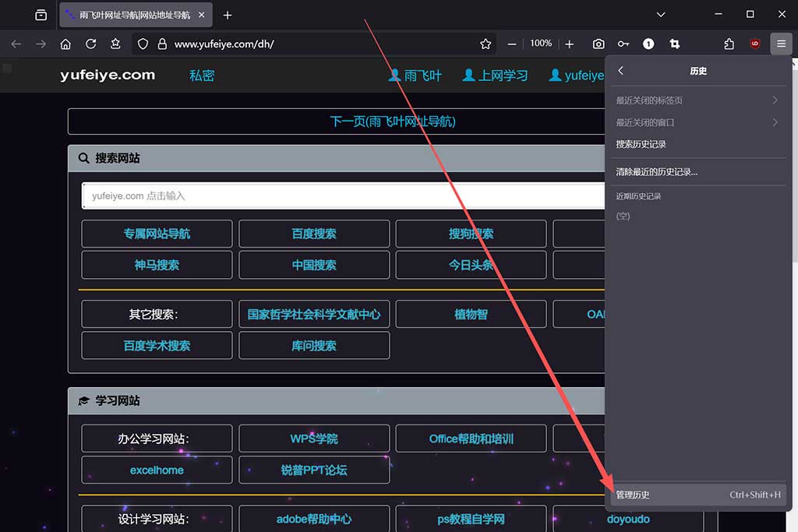Viewport: 798px width, 532px height.
Task: Open ps教程自学网 button
Action: click(x=471, y=519)
